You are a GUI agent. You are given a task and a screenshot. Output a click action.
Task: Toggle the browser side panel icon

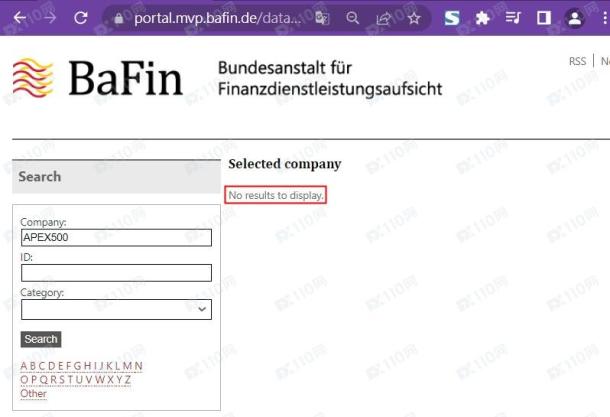(543, 18)
